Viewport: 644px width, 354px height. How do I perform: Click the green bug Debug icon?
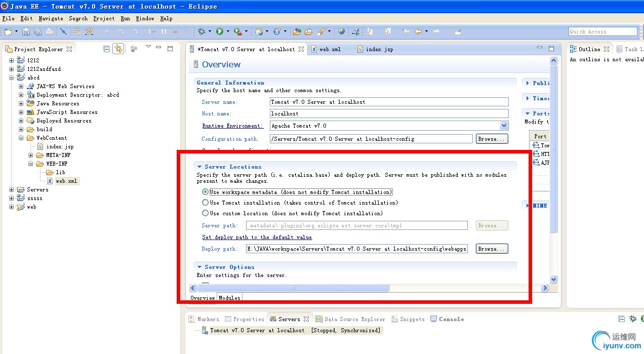pos(202,31)
